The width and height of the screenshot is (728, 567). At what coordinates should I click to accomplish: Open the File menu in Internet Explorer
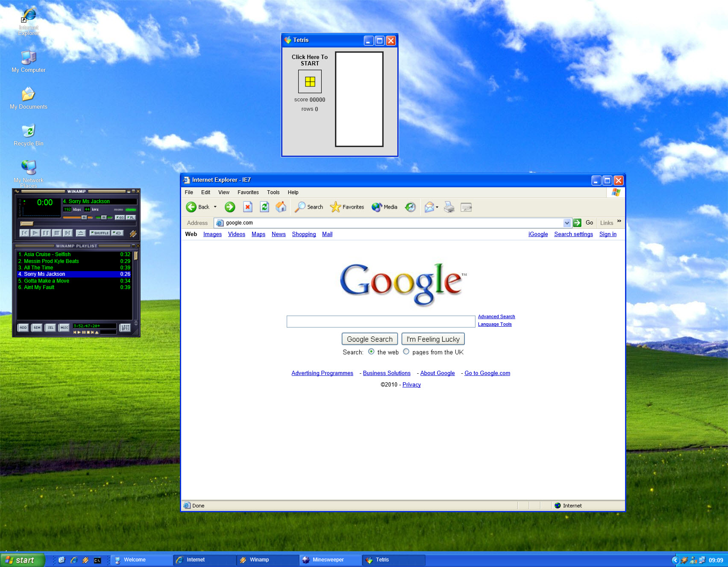(189, 192)
